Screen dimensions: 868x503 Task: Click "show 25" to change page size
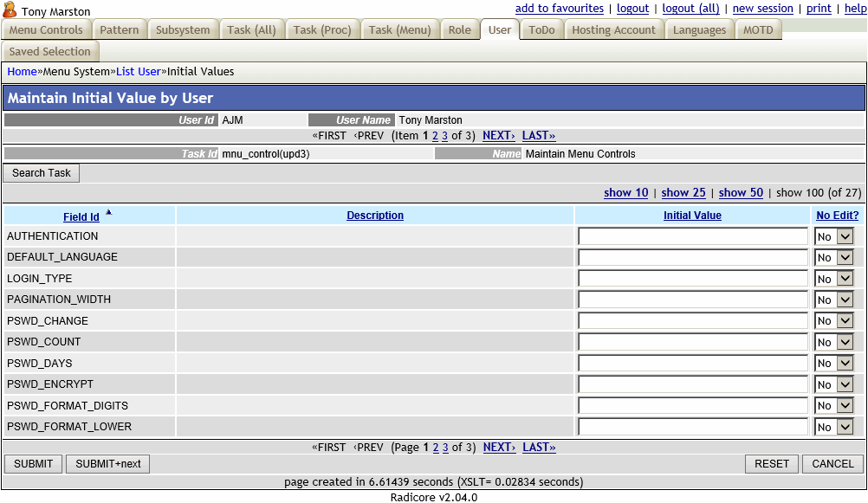[x=683, y=192]
